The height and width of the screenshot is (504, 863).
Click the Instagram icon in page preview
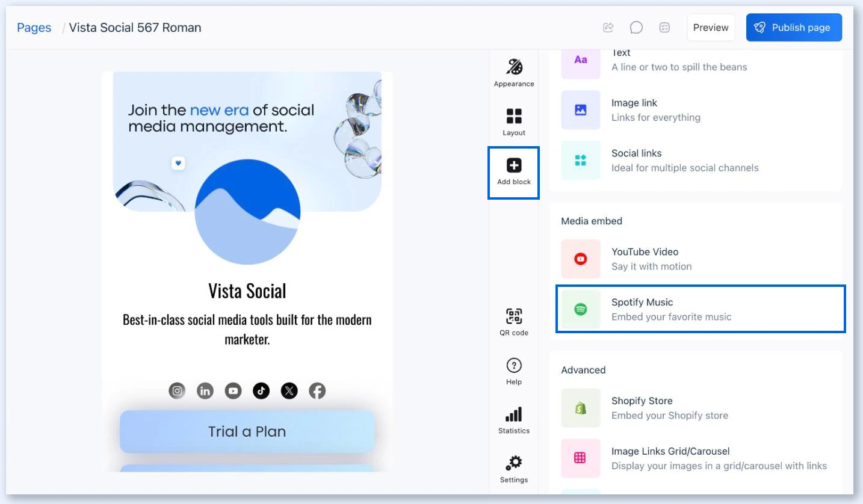tap(177, 391)
